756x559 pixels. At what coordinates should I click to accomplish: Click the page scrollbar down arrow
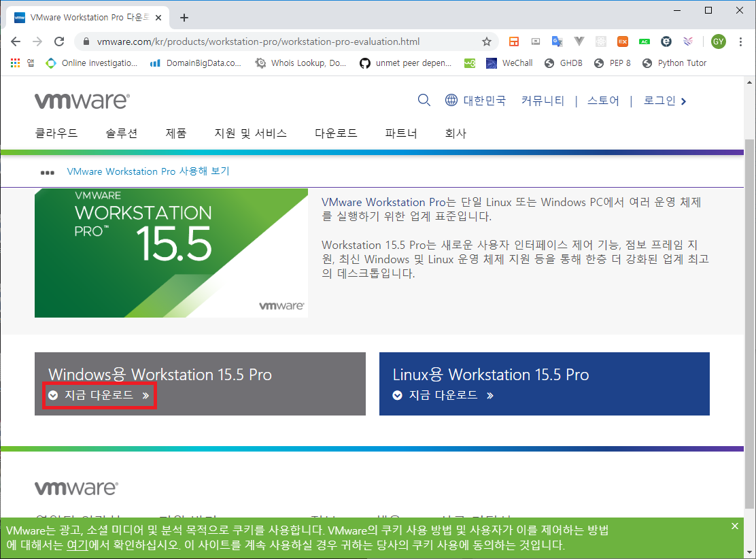pyautogui.click(x=749, y=552)
